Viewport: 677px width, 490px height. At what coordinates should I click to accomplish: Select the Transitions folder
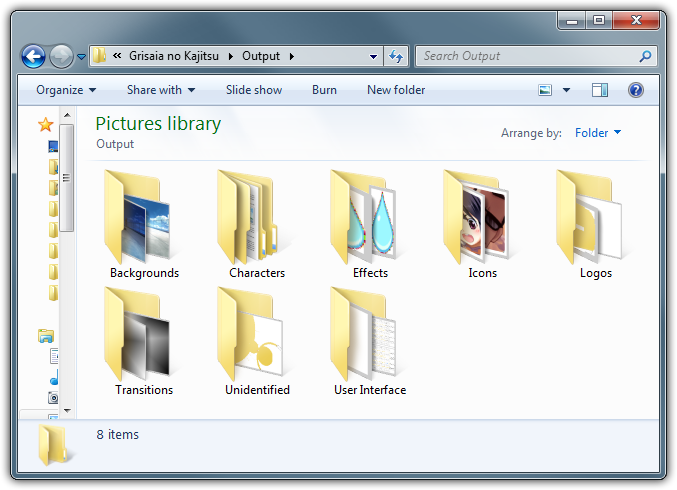coord(144,341)
